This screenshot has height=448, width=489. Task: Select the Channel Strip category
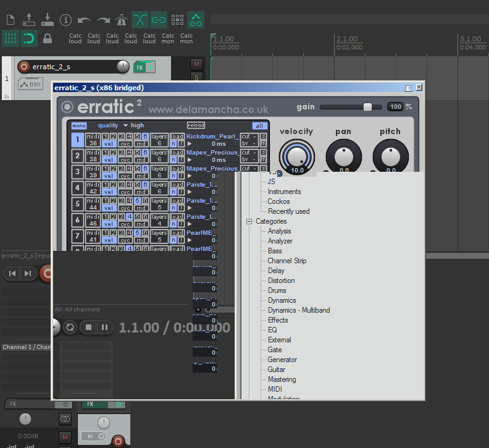coord(287,261)
